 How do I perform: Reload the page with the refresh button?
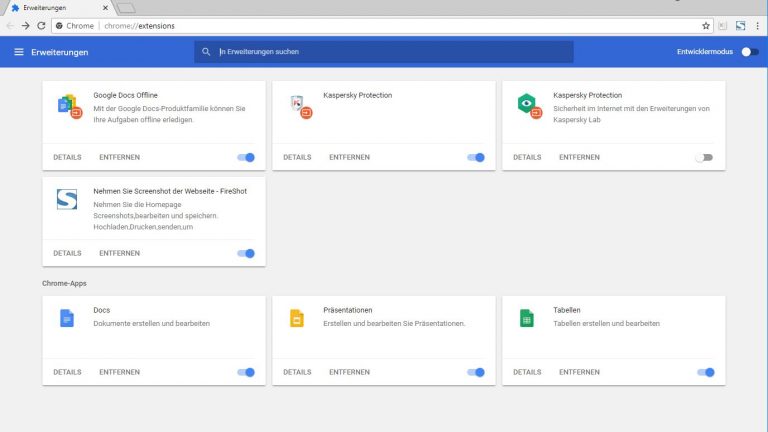pos(41,25)
